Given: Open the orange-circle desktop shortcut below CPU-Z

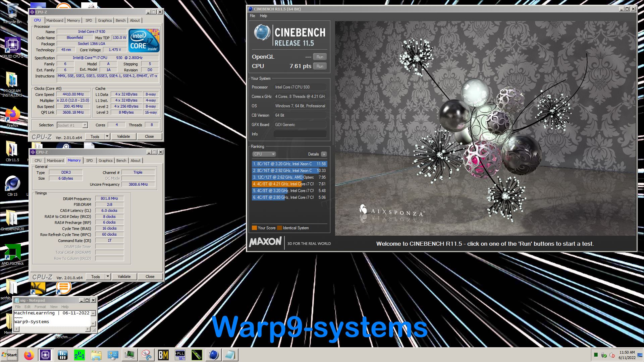Looking at the screenshot, I should [63, 288].
